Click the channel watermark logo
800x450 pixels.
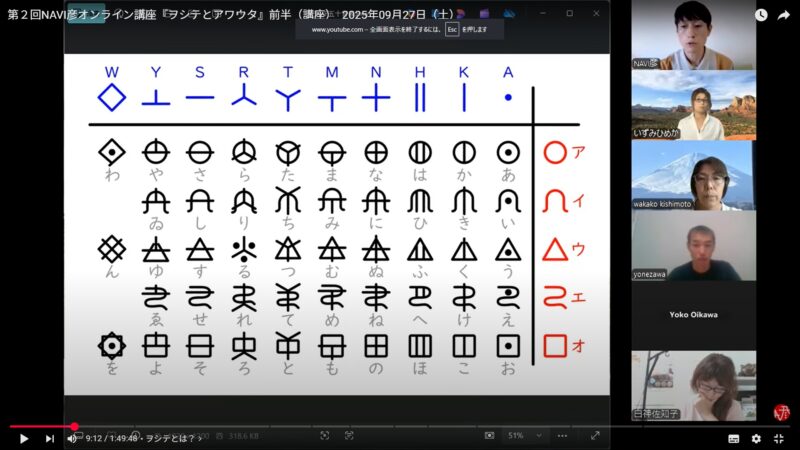781,412
